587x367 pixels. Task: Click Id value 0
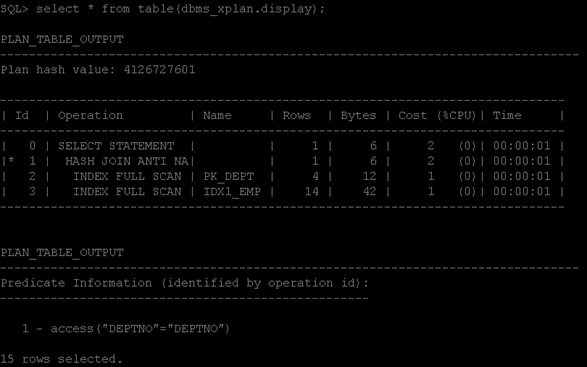[x=33, y=146]
